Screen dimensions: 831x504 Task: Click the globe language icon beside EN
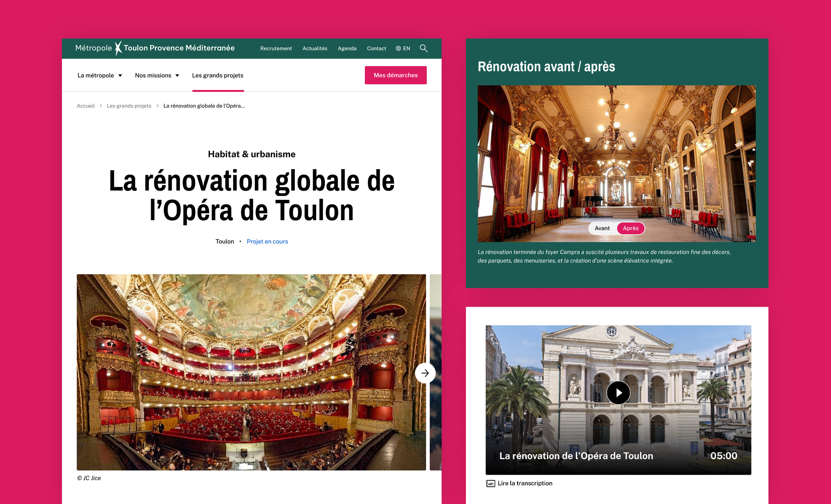(398, 49)
